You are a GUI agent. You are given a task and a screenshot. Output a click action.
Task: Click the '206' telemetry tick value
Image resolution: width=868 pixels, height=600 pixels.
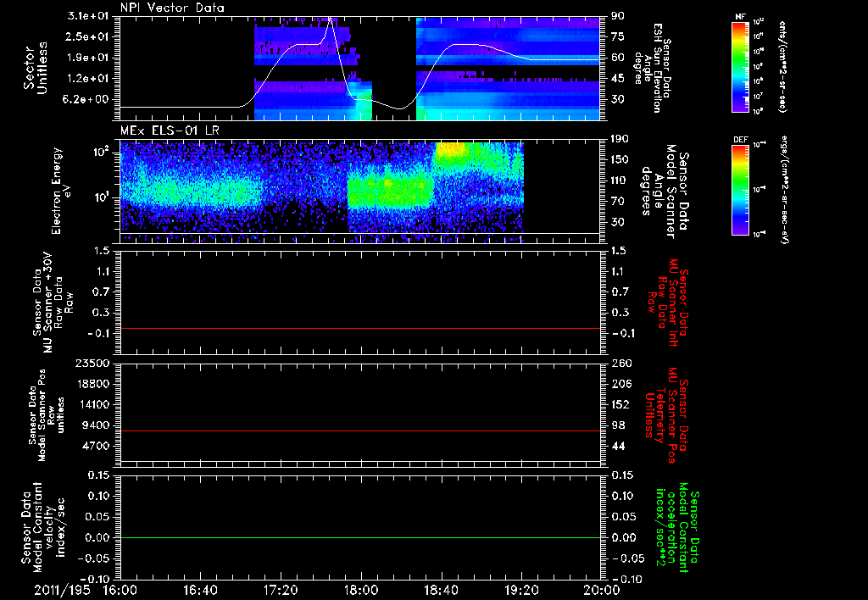[x=620, y=384]
